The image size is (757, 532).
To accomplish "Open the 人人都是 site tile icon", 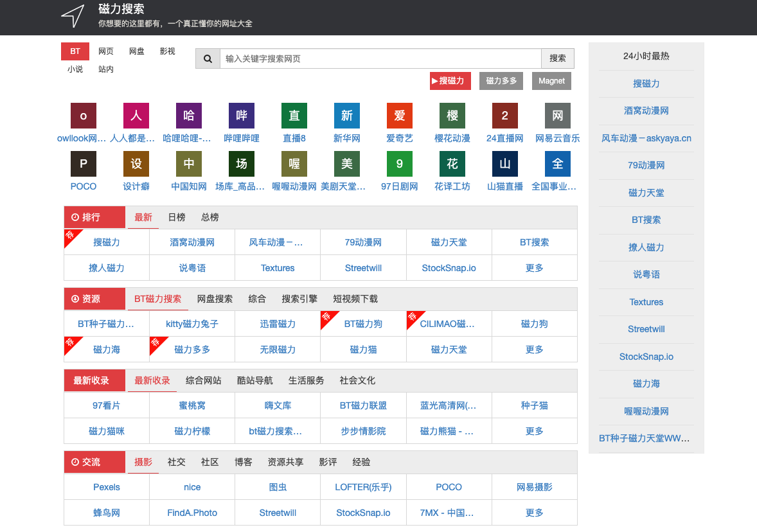I will pos(136,116).
